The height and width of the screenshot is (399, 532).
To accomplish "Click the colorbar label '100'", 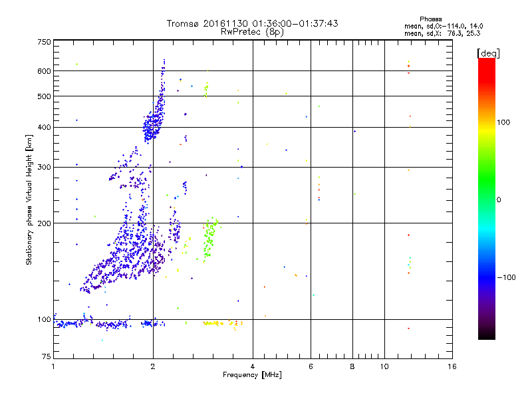I will coord(503,122).
